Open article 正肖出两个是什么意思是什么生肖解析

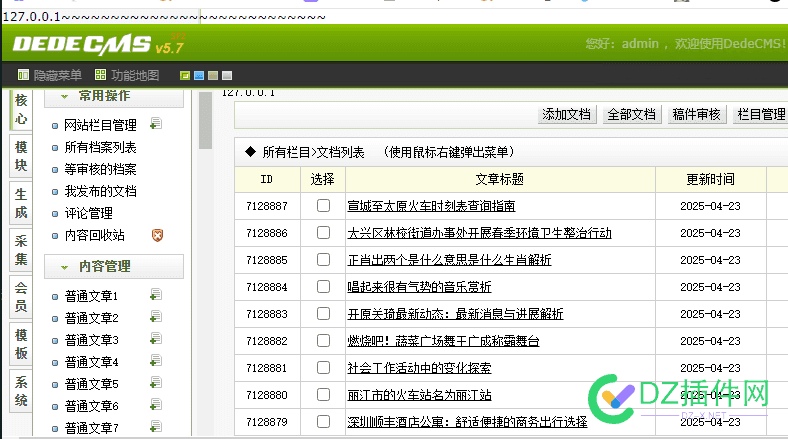point(449,260)
